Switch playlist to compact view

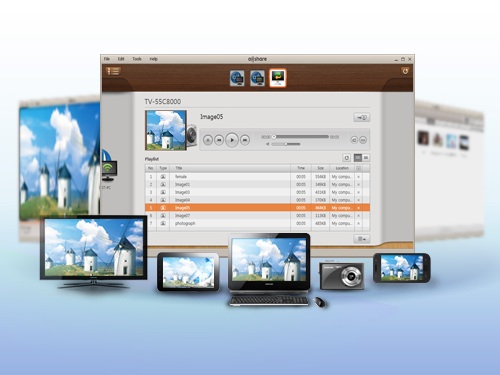coord(366,158)
